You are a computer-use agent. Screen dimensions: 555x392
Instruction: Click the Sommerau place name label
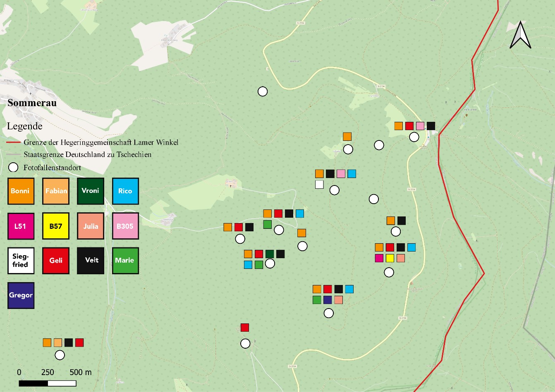pos(32,103)
